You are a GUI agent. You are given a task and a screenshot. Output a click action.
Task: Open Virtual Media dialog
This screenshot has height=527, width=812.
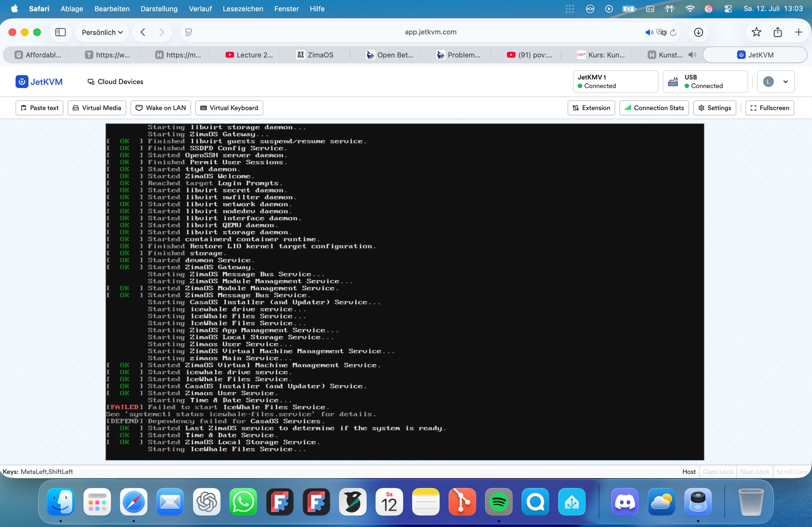pyautogui.click(x=97, y=108)
